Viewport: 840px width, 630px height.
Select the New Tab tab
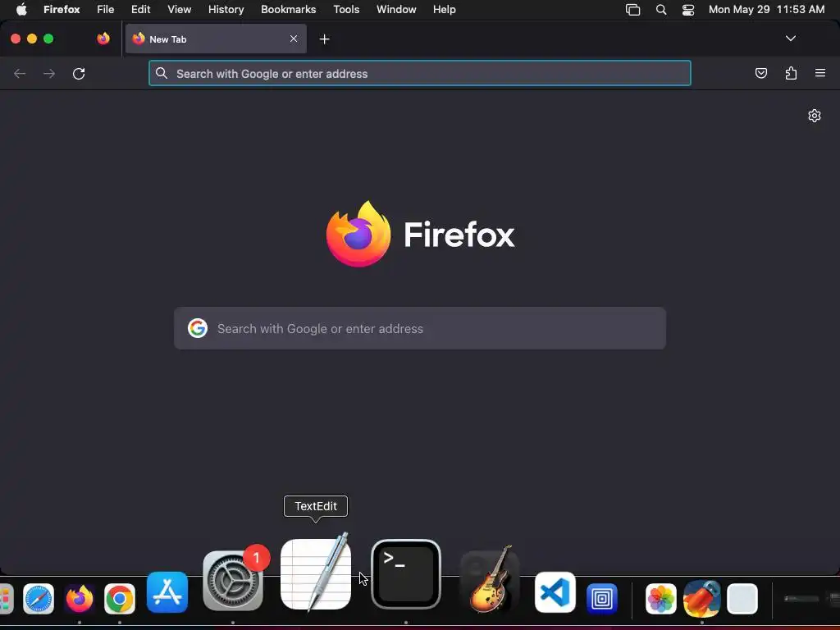216,39
